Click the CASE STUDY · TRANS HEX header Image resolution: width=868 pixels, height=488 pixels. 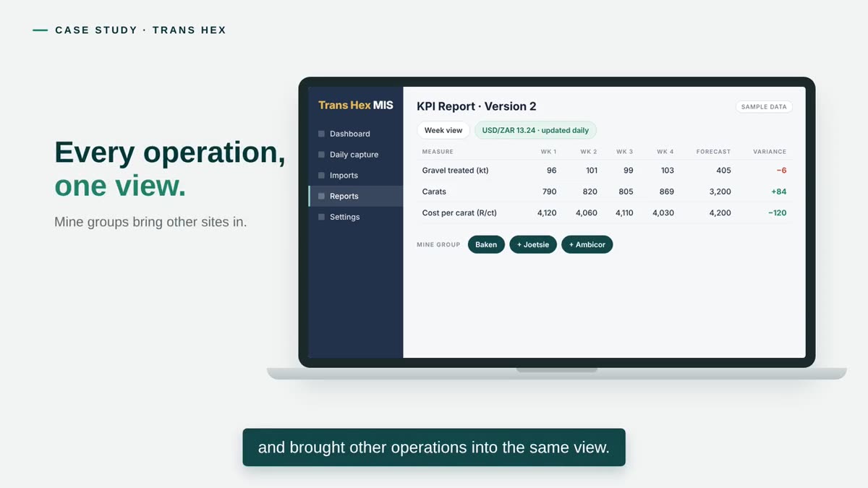140,30
